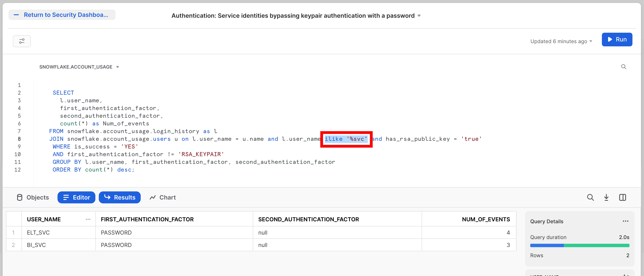This screenshot has height=276, width=644.
Task: Click the editor search magnifier icon
Action: [x=623, y=67]
